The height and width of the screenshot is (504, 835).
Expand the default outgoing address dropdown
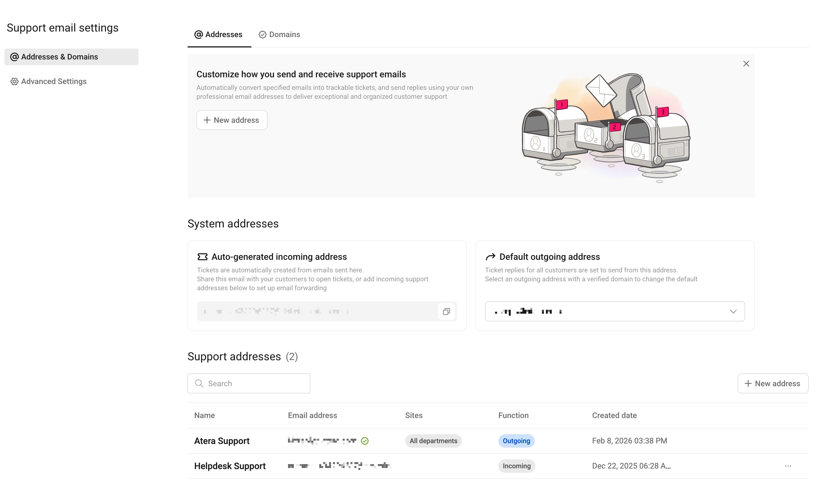coord(615,311)
